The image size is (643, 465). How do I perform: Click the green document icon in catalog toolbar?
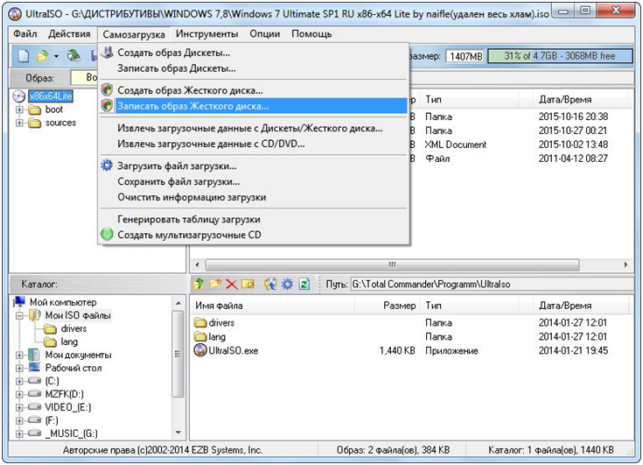point(304,284)
